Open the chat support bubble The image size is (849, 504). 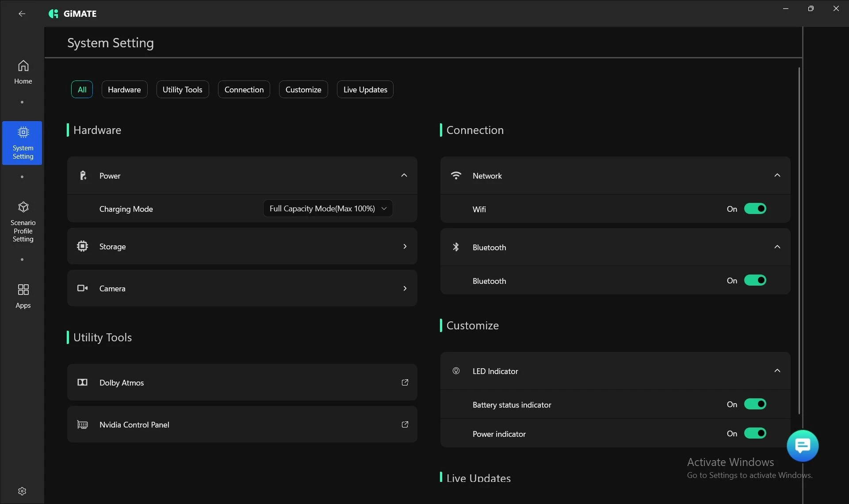coord(802,446)
